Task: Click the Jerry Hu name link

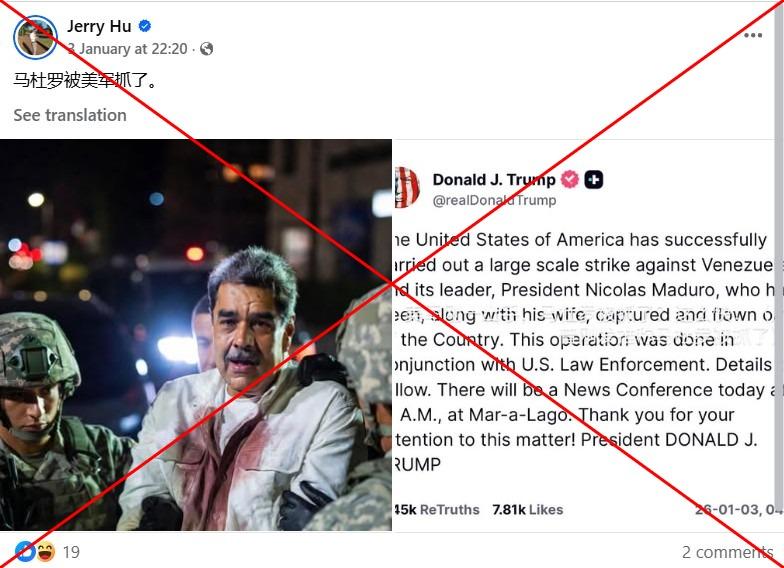Action: pos(99,27)
